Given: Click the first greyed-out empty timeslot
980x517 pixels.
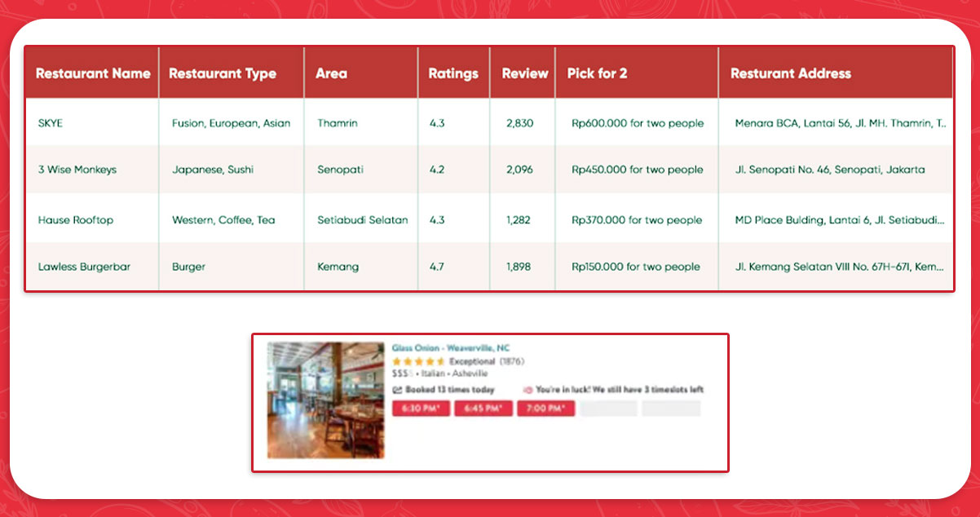Looking at the screenshot, I should pyautogui.click(x=609, y=409).
